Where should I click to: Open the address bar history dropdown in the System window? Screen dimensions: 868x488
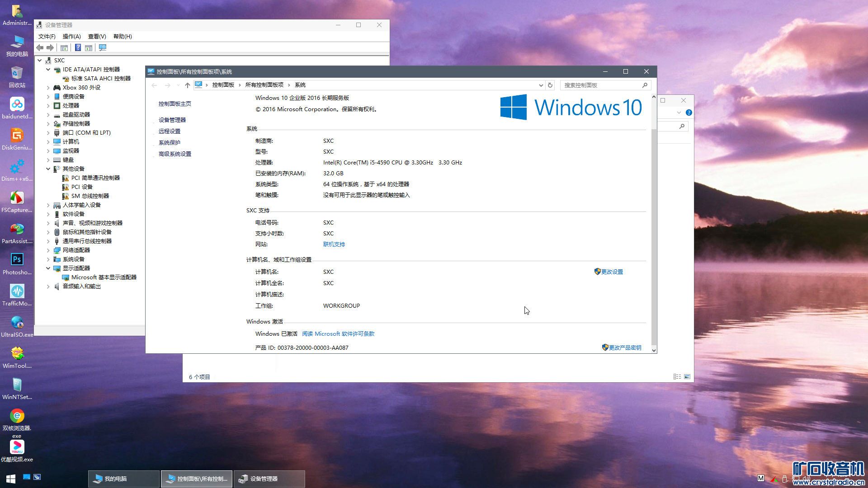click(x=541, y=85)
